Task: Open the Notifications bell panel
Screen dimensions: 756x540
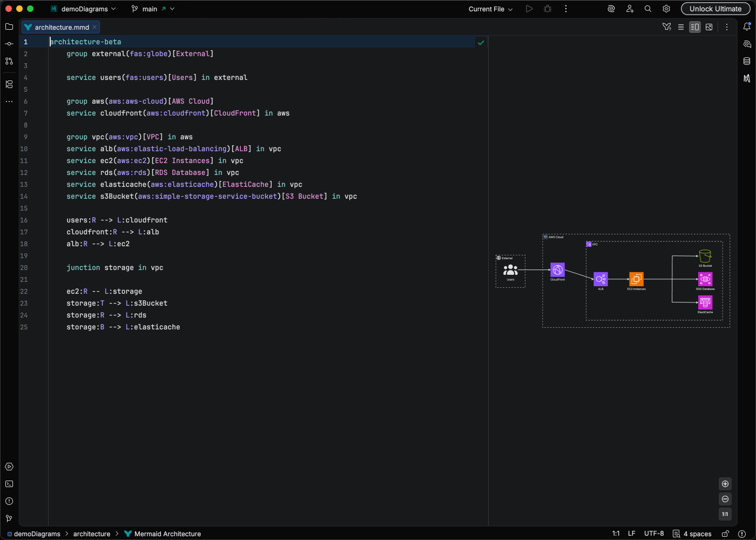Action: [747, 26]
